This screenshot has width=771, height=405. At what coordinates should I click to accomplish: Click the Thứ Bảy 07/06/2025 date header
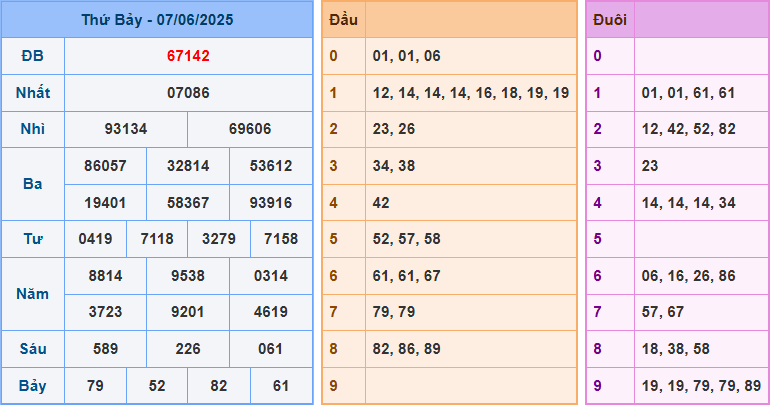156,19
